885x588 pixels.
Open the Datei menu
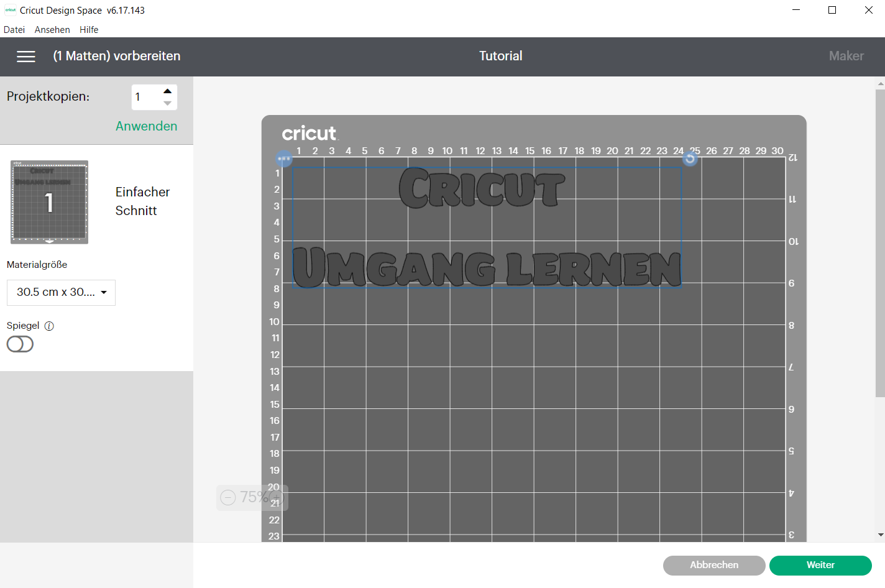[x=14, y=30]
